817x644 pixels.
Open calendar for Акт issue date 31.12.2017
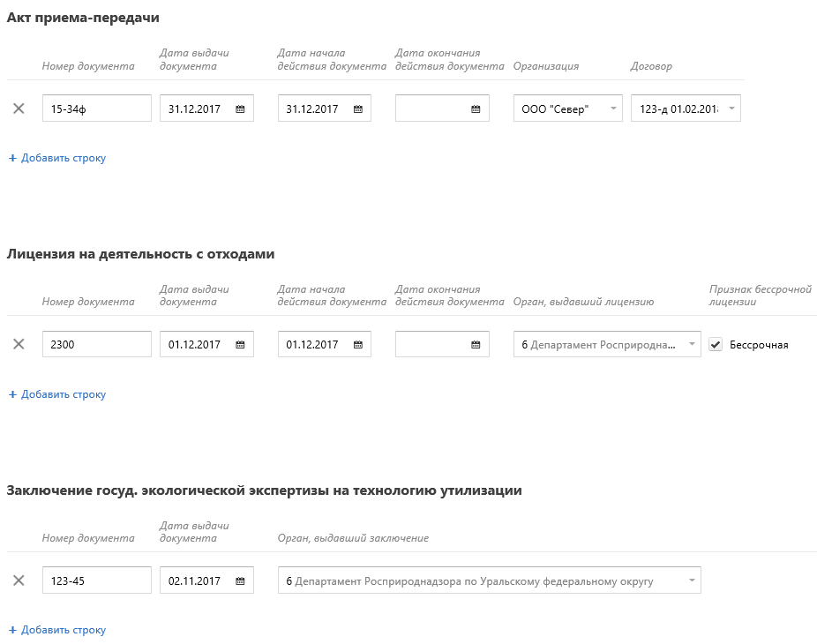tap(240, 109)
